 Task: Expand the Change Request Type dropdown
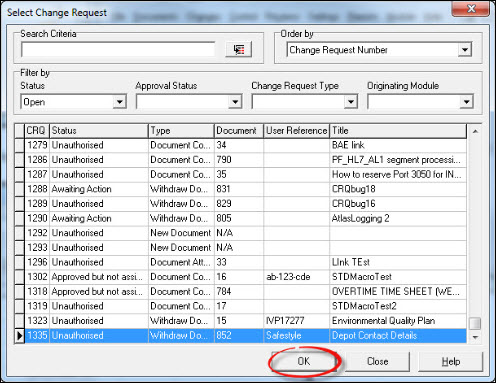pos(351,101)
